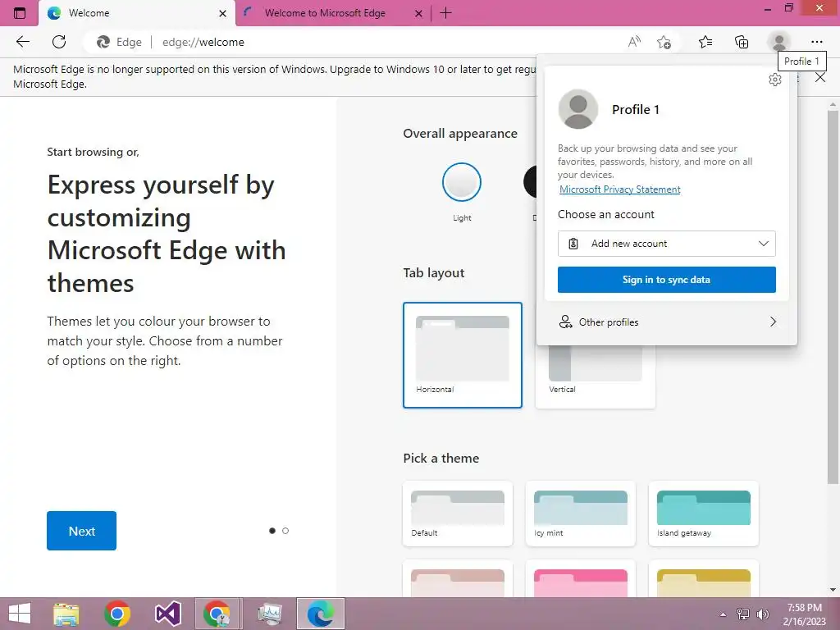Open the tab actions menu icon
Screen dimensions: 840x630
[x=20, y=13]
